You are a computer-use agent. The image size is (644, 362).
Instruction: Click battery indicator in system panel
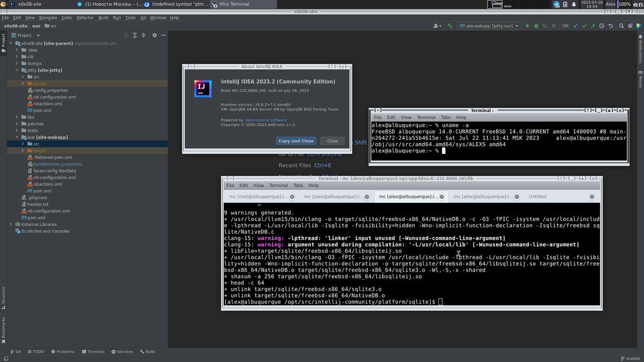pyautogui.click(x=566, y=4)
